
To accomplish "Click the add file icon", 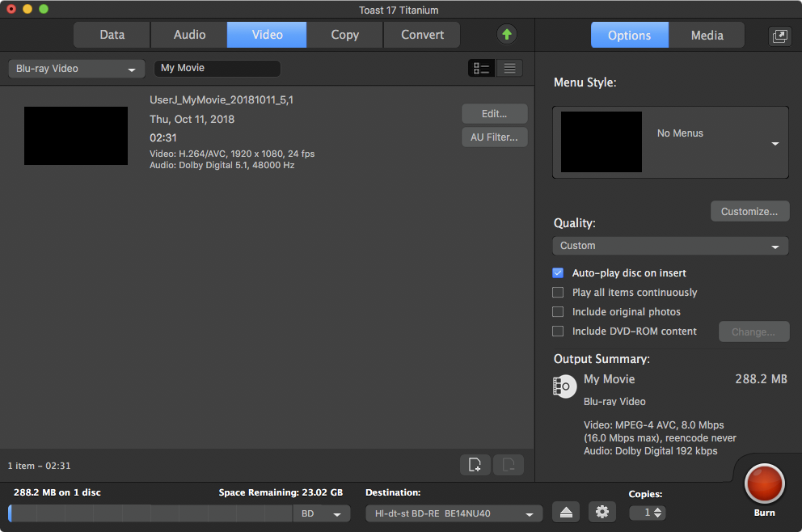I will pos(475,464).
